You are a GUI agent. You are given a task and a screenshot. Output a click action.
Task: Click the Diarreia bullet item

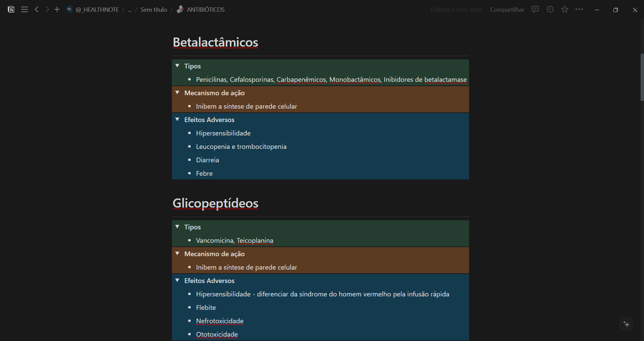pos(208,160)
